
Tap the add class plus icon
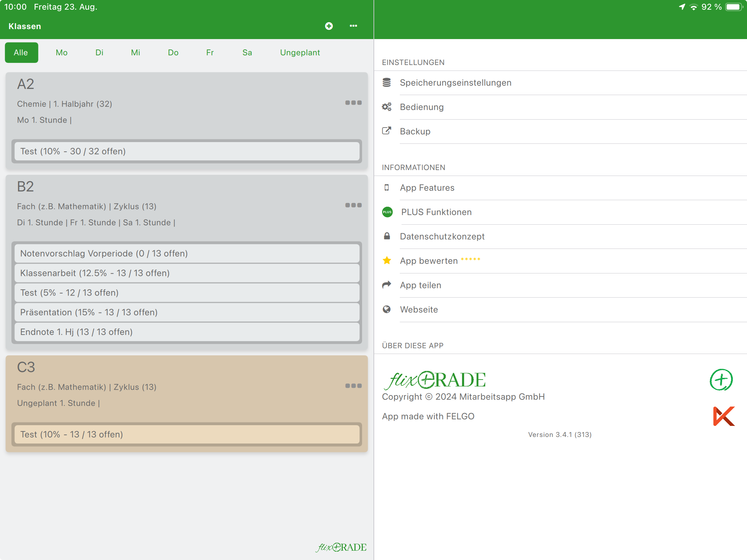pos(329,26)
